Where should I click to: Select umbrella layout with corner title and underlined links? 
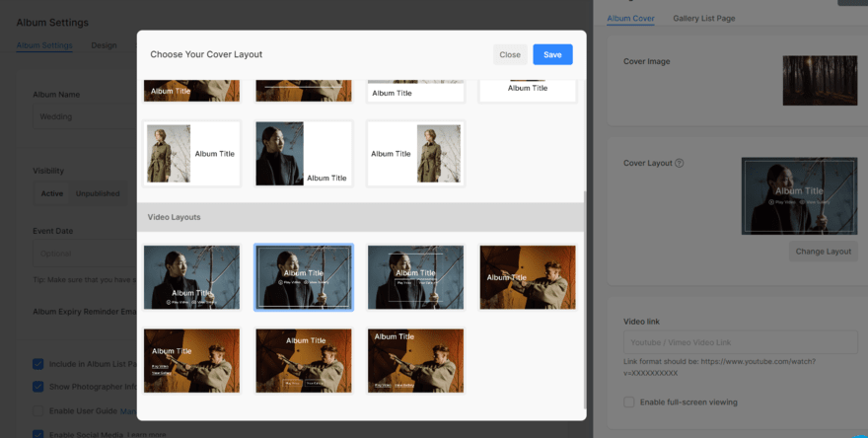point(415,361)
